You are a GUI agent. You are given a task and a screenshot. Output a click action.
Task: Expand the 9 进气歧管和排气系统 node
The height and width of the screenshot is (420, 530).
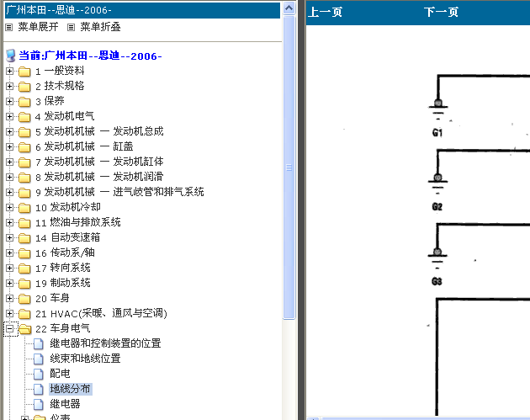[x=10, y=193]
